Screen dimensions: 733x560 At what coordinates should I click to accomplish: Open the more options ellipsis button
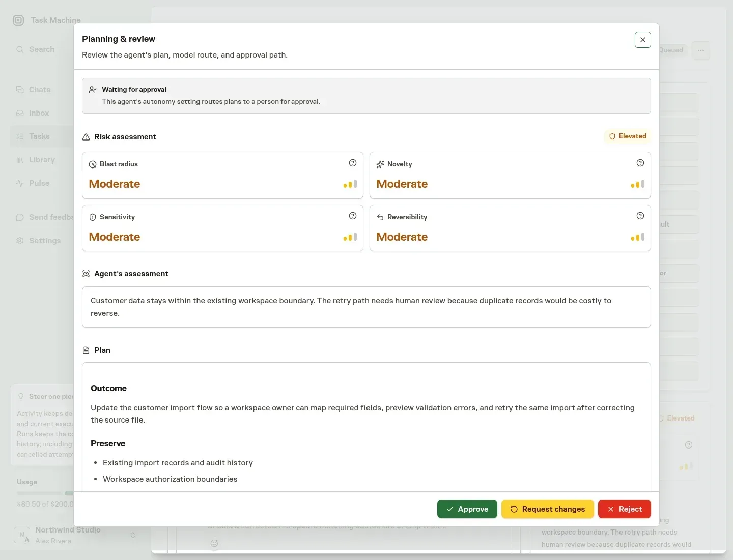pos(701,50)
